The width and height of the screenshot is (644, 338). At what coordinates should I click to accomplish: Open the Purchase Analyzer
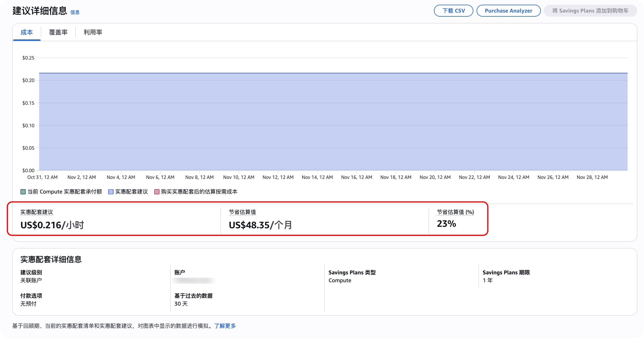coord(508,11)
